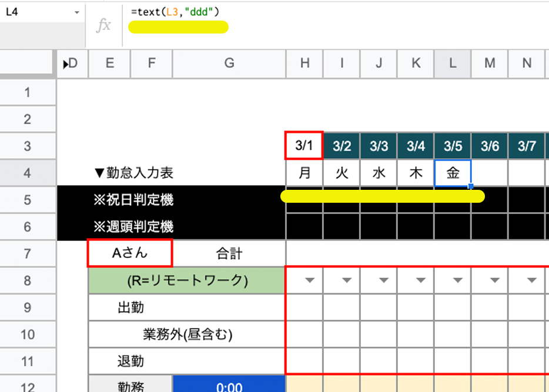
Task: Select column G header
Action: tap(229, 63)
